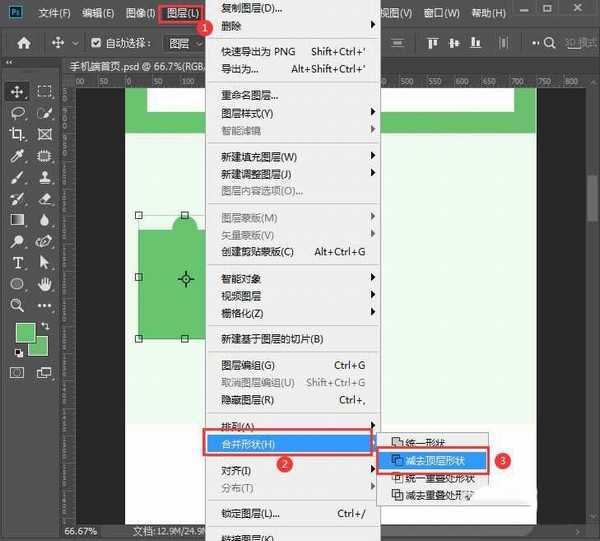Toggle Quick Mask mode icon
Image resolution: width=600 pixels, height=541 pixels.
[18, 372]
